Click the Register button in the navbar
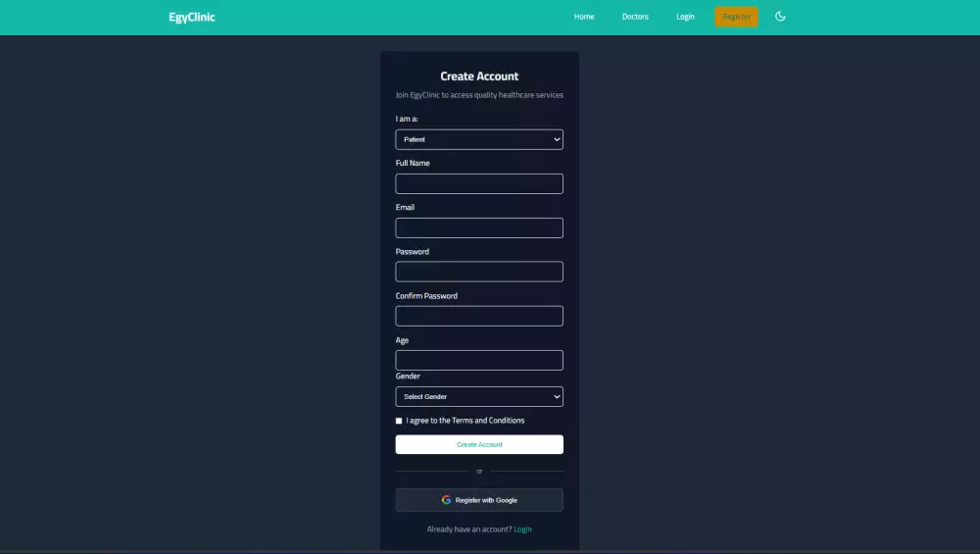The image size is (980, 554). pos(736,17)
